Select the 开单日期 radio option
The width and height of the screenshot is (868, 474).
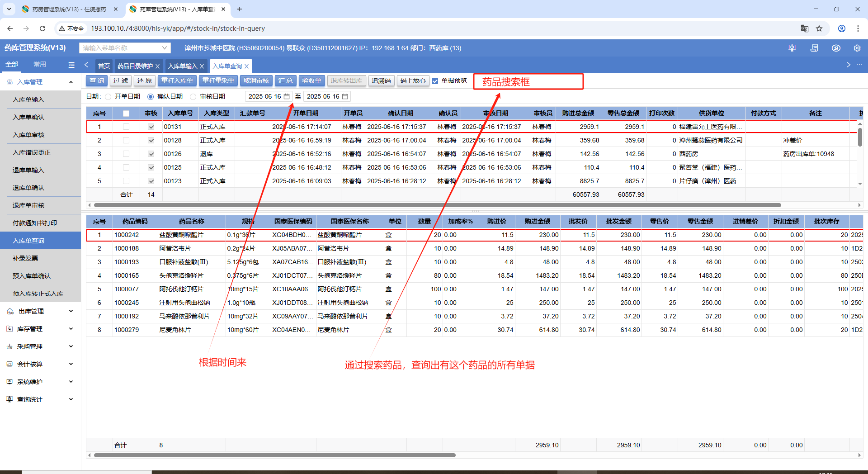point(108,96)
